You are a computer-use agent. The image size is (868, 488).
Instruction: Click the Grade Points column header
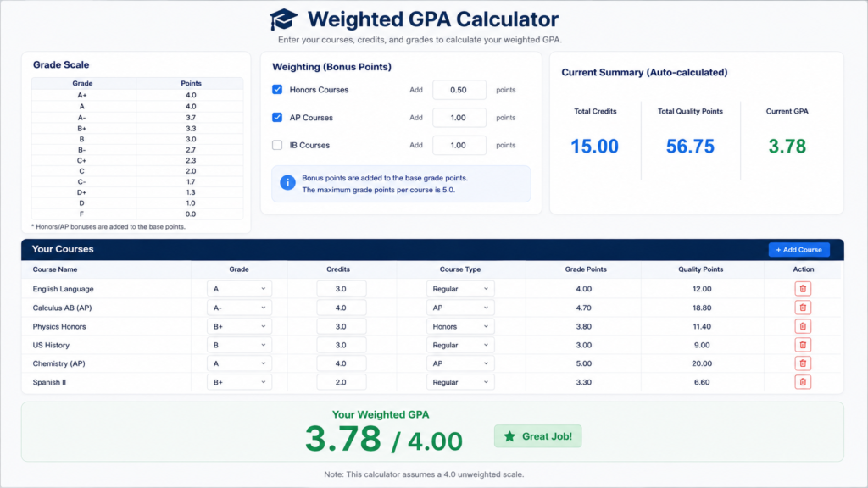tap(586, 269)
